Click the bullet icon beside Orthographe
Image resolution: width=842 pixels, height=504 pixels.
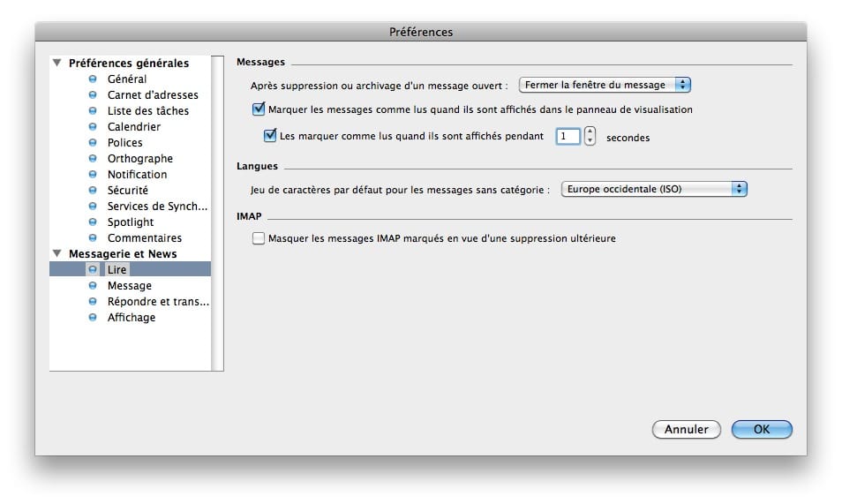[93, 159]
